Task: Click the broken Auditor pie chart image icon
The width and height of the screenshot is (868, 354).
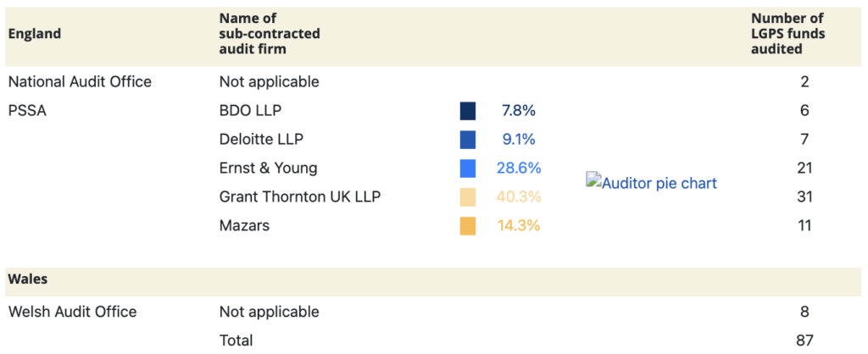Action: (593, 180)
